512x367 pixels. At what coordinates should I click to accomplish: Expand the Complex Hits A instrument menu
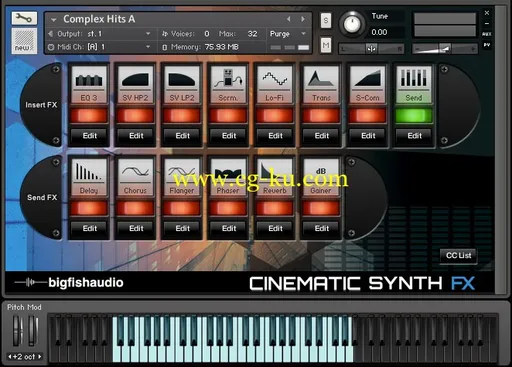click(x=54, y=20)
